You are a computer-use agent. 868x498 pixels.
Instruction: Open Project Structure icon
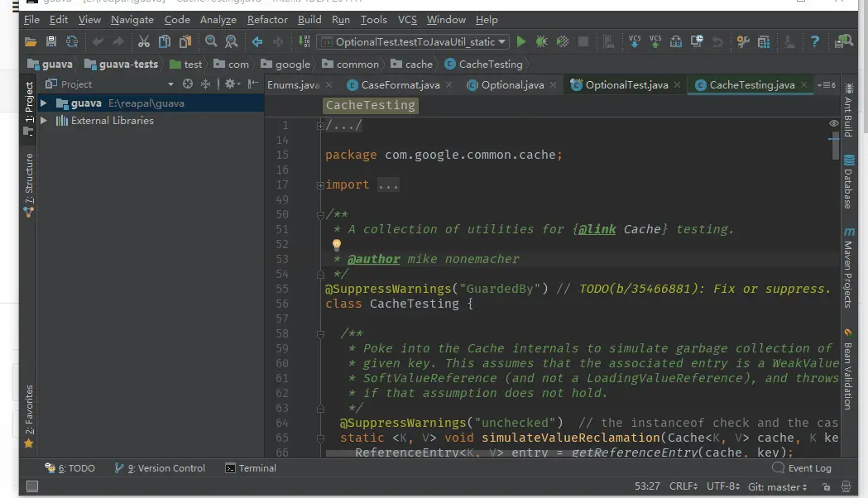pyautogui.click(x=764, y=41)
